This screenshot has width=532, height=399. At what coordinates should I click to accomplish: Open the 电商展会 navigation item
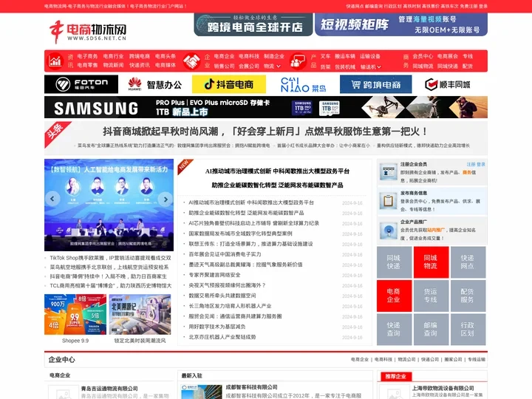pos(448,56)
